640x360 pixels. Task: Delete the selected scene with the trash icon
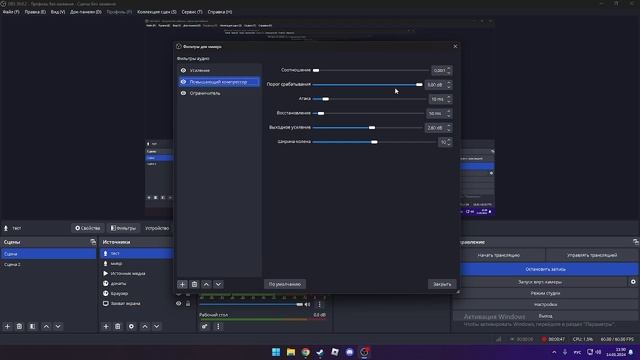pos(19,327)
